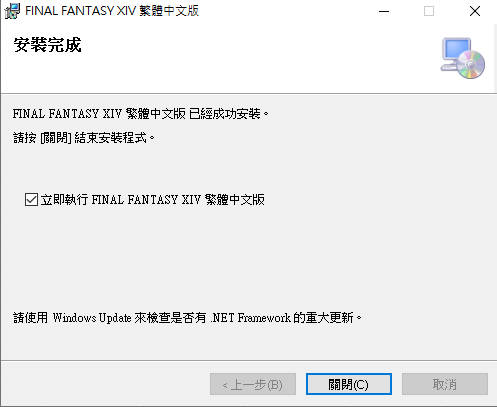Viewport: 497px width, 407px height.
Task: Click the 立即執行 FINAL FANTASY XIV 繁體中文版 label
Action: pyautogui.click(x=153, y=200)
